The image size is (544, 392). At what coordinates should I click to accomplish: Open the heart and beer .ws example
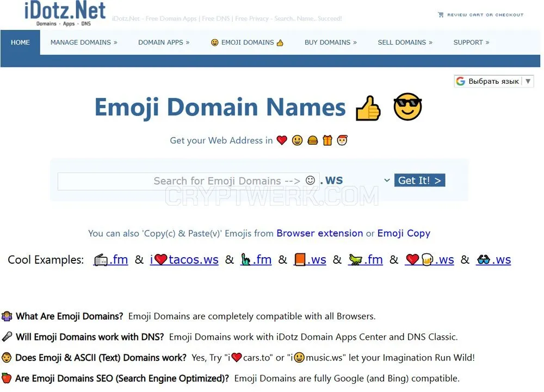coord(429,259)
